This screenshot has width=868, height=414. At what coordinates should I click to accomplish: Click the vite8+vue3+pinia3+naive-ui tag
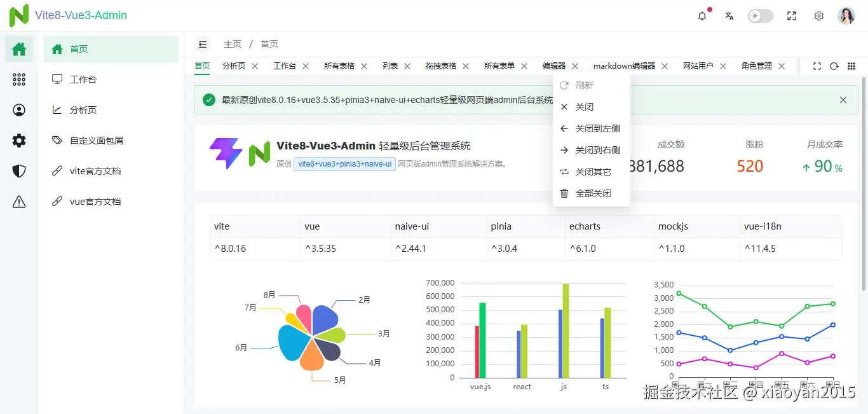[x=345, y=164]
